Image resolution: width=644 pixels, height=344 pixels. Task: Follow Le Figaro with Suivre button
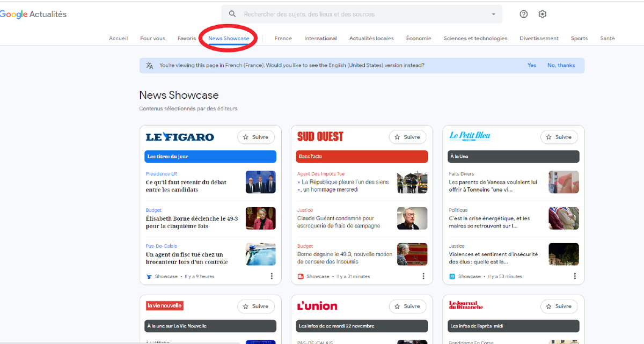[x=256, y=137]
